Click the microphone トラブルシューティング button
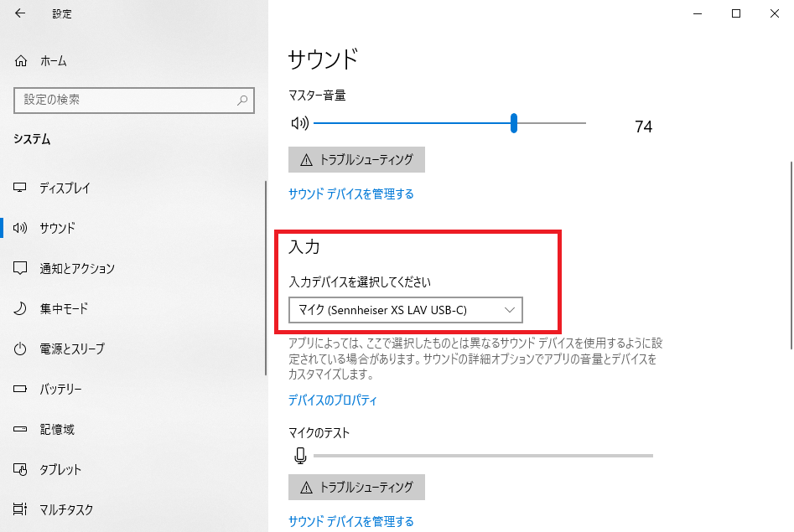 point(356,487)
